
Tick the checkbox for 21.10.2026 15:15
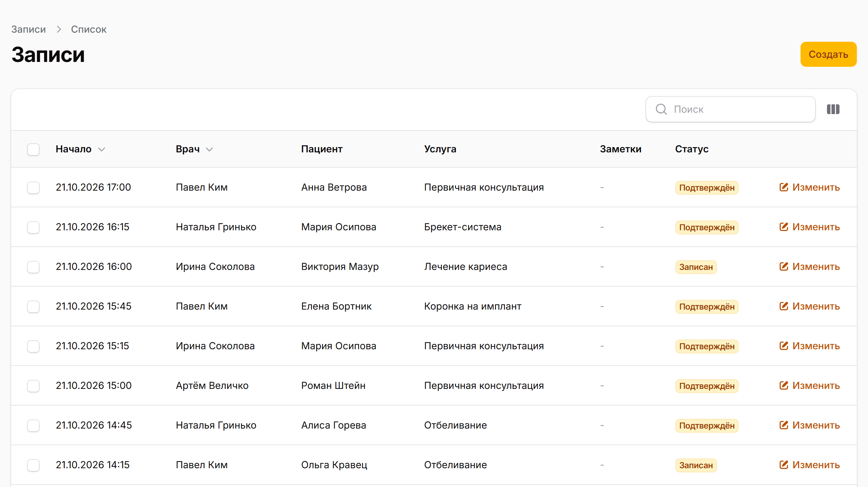point(33,346)
